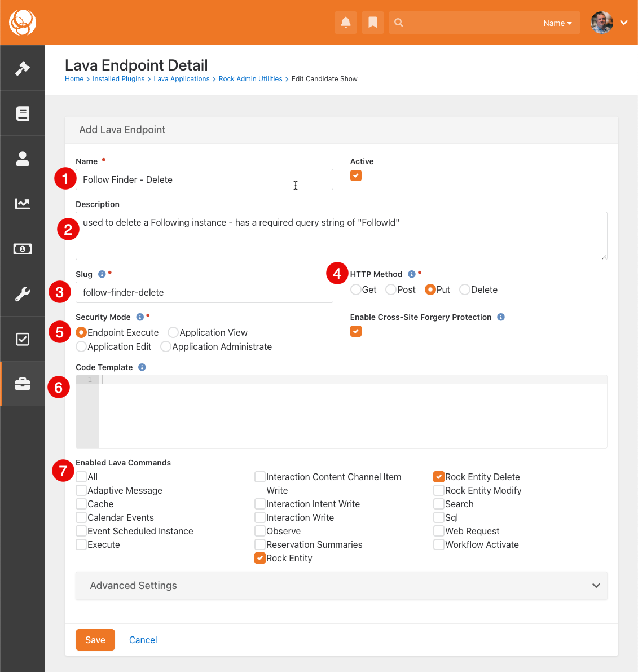Go to Lava Applications breadcrumb
The height and width of the screenshot is (672, 638).
coord(182,79)
